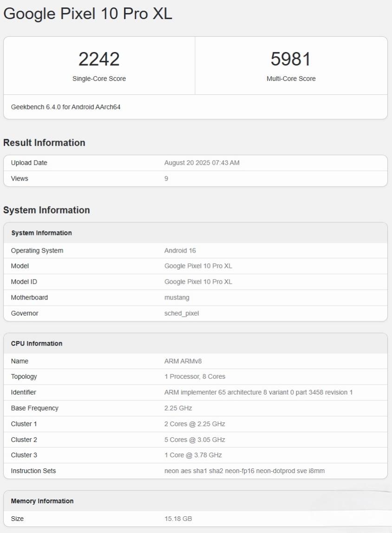This screenshot has width=392, height=533.
Task: Click the Result Information heading
Action: pos(44,143)
